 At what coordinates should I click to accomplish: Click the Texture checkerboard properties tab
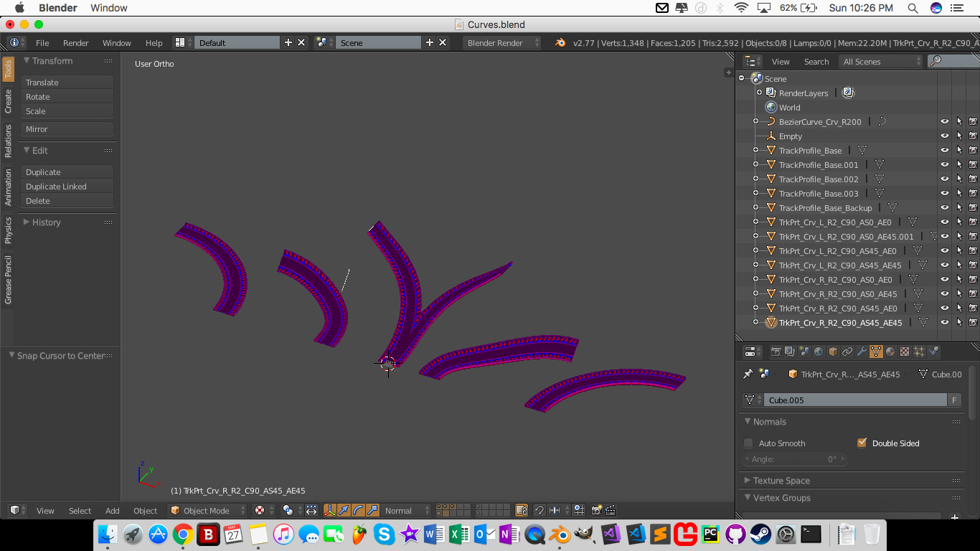[905, 352]
